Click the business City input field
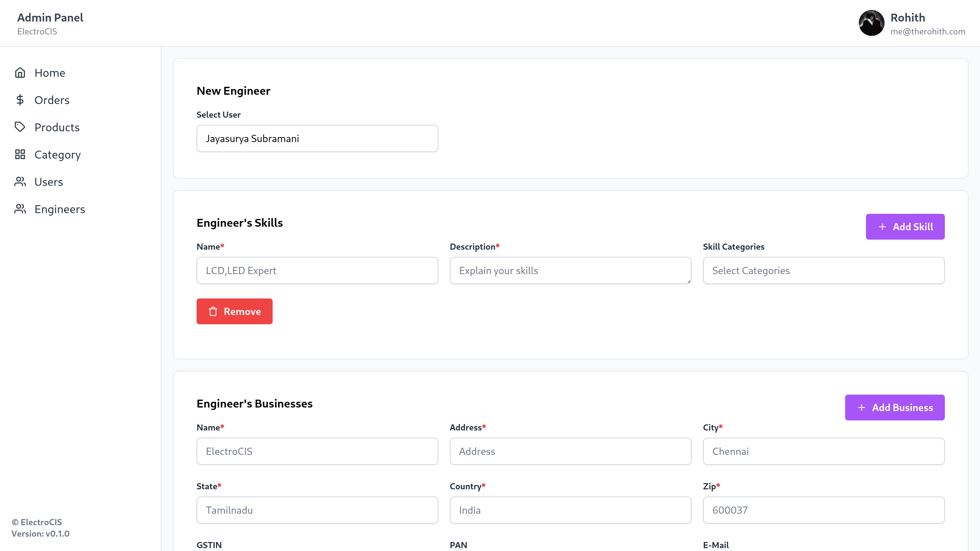Image resolution: width=980 pixels, height=551 pixels. (x=823, y=451)
